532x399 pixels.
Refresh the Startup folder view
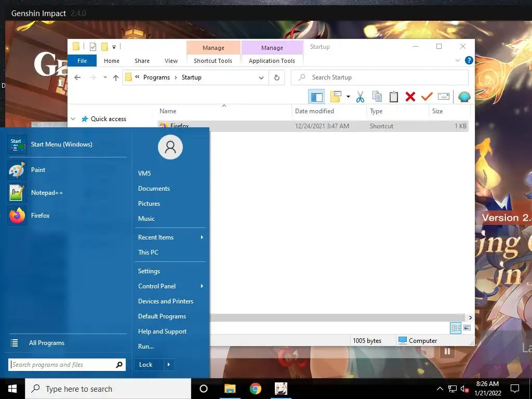[277, 78]
